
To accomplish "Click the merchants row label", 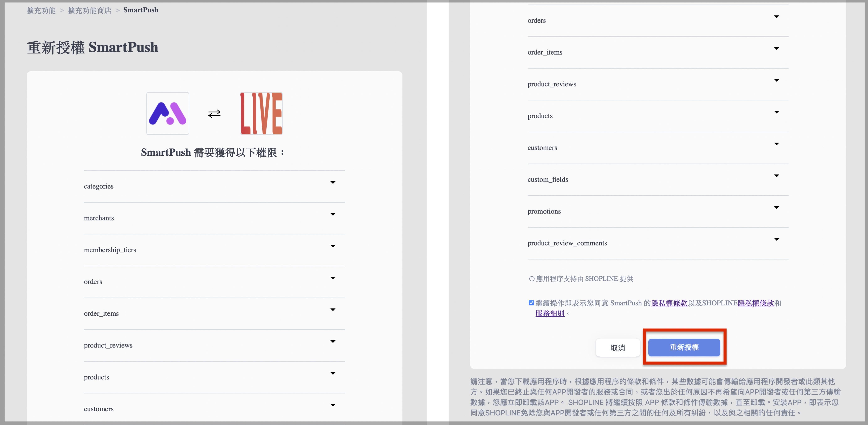I will (99, 218).
